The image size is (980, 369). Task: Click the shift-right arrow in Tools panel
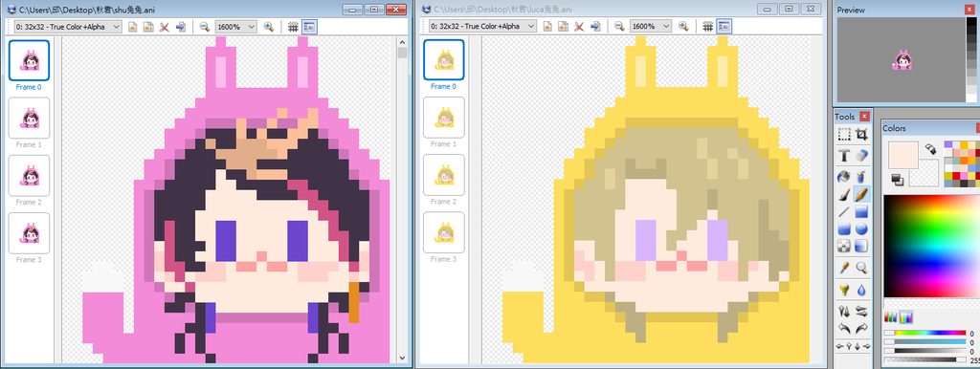click(x=866, y=346)
